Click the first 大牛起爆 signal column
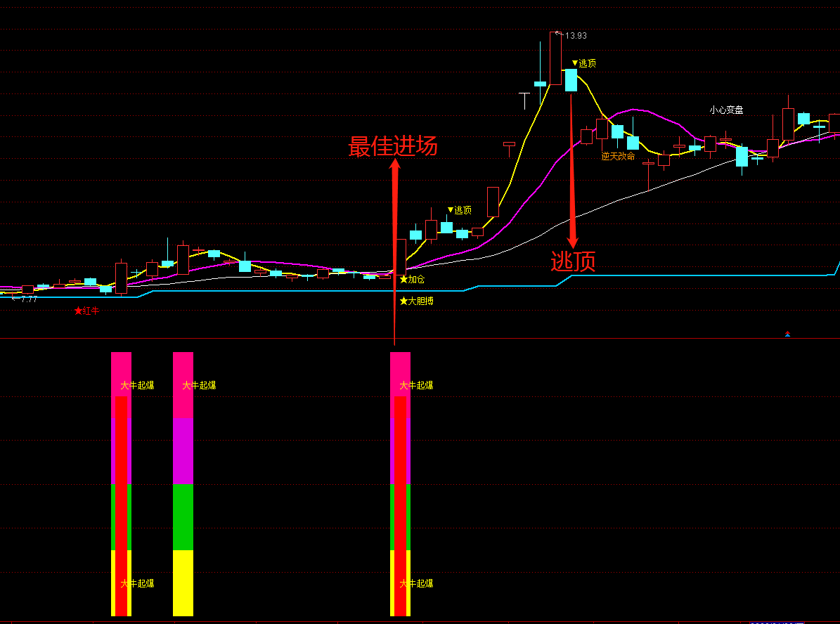840x624 pixels. click(121, 484)
